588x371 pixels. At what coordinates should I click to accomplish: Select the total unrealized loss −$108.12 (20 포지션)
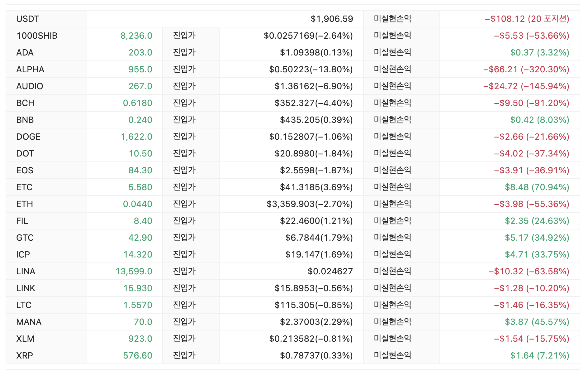click(x=527, y=19)
